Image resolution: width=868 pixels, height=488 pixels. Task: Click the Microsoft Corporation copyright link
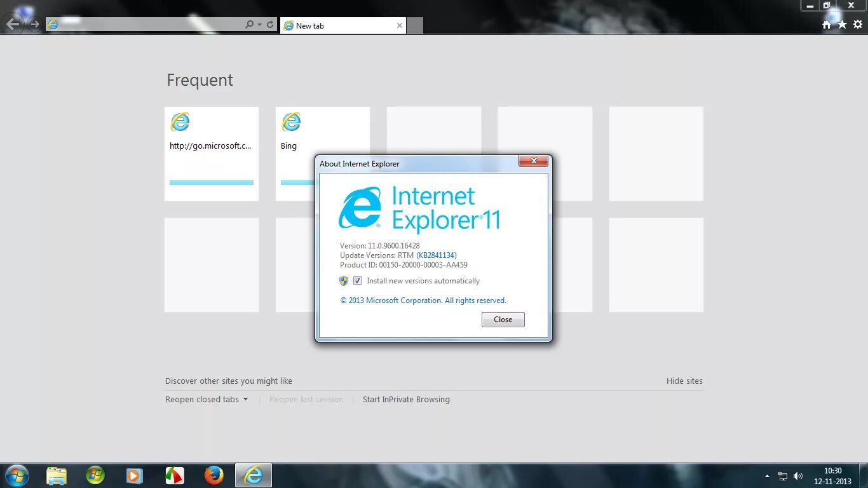[423, 301]
